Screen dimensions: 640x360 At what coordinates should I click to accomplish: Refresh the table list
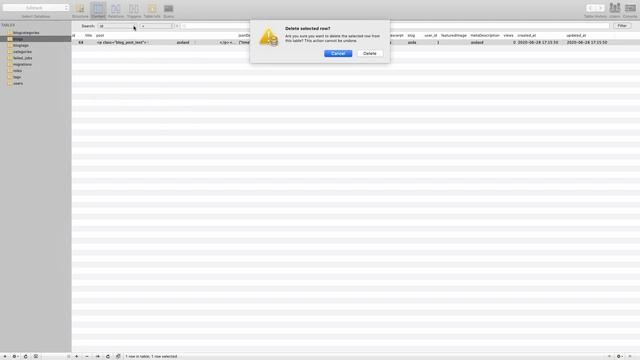point(25,356)
